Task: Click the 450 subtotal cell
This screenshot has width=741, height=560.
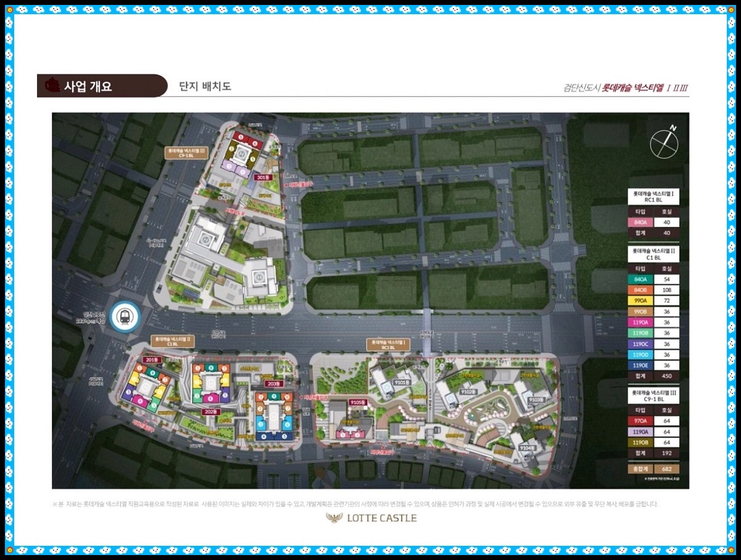Action: click(667, 376)
